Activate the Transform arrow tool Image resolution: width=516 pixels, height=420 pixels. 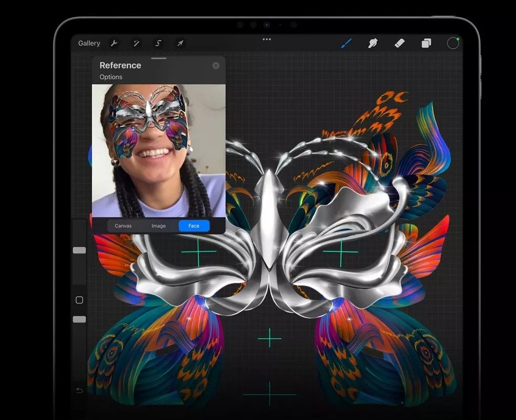(180, 43)
